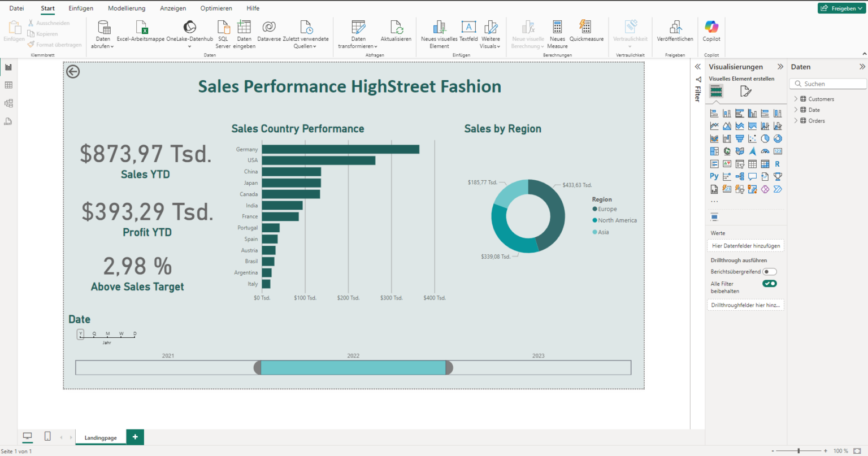Toggle the Berichtsübergreifend switch

tap(770, 272)
